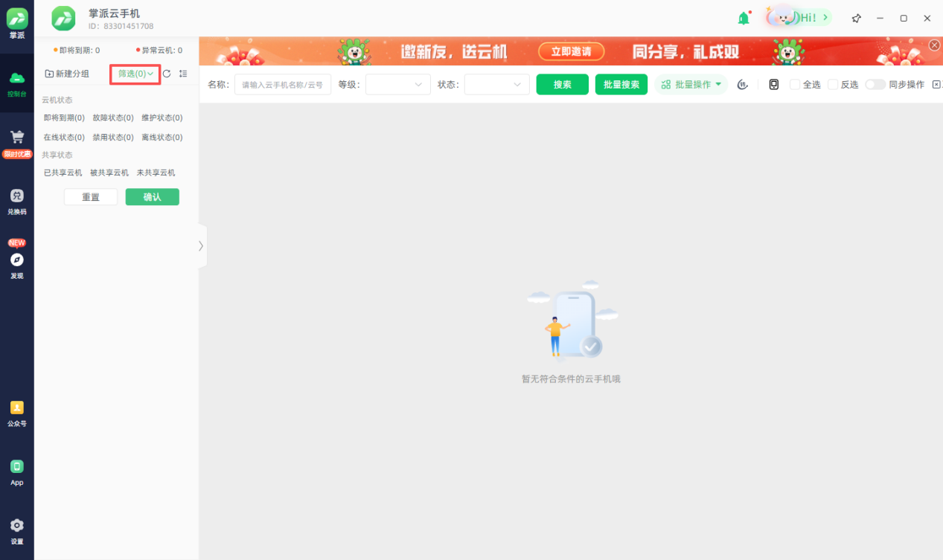Viewport: 943px width, 560px height.
Task: Click 异常云机: 0 status indicator
Action: coord(159,51)
